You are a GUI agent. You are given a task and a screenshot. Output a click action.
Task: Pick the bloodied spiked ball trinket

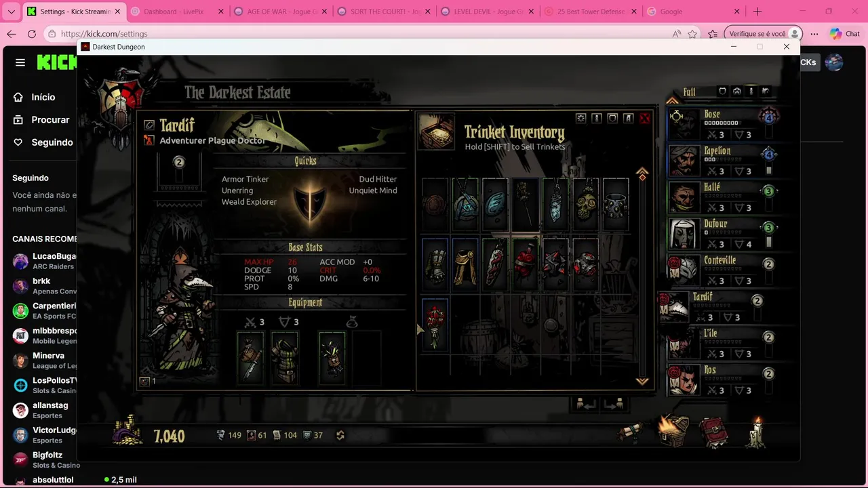(585, 264)
